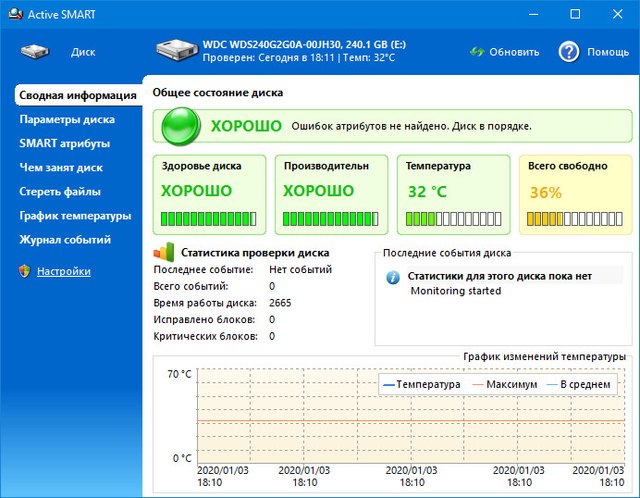The image size is (640, 498).
Task: Go to Стереть файлы section
Action: pyautogui.click(x=60, y=192)
